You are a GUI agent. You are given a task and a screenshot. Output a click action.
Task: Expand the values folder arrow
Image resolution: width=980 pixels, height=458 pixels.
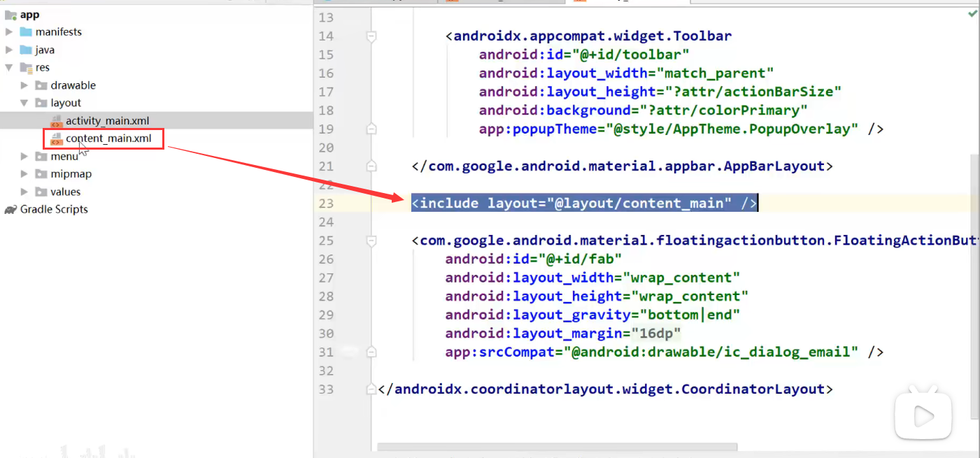click(24, 192)
